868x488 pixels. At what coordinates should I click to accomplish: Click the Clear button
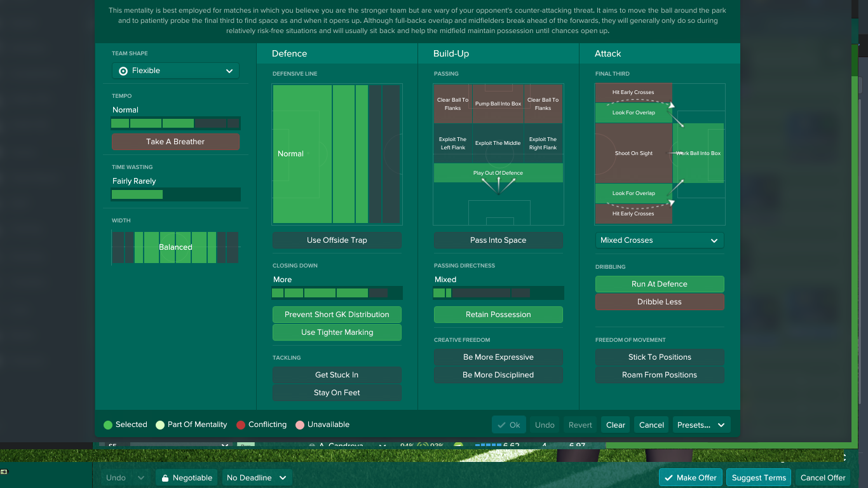tap(615, 425)
